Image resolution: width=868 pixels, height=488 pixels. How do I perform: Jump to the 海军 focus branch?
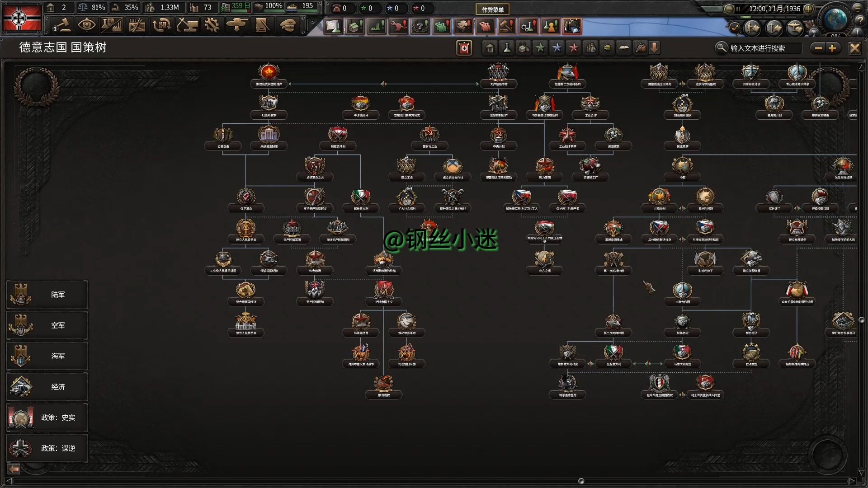click(x=47, y=356)
